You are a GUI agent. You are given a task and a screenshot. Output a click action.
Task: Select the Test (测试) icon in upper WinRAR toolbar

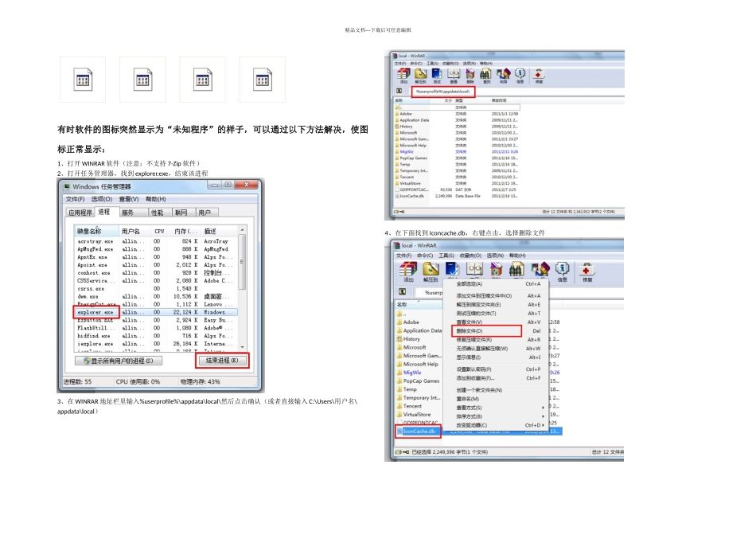coord(437,76)
